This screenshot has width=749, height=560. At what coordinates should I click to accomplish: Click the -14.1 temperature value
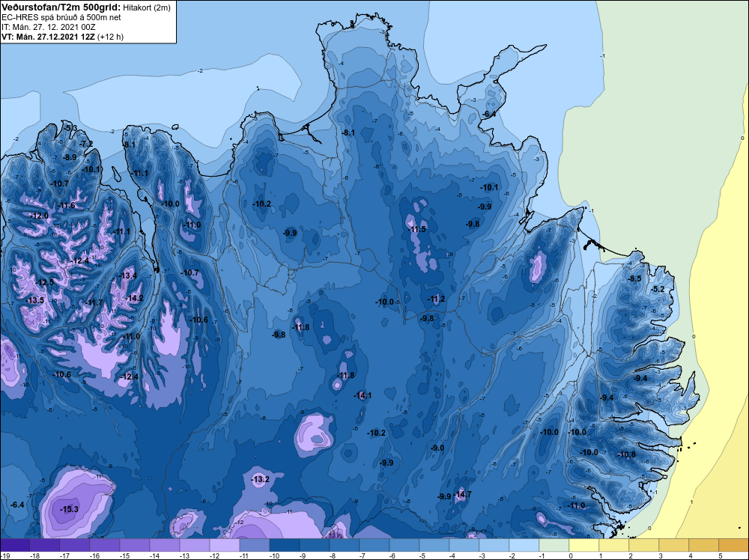point(363,395)
